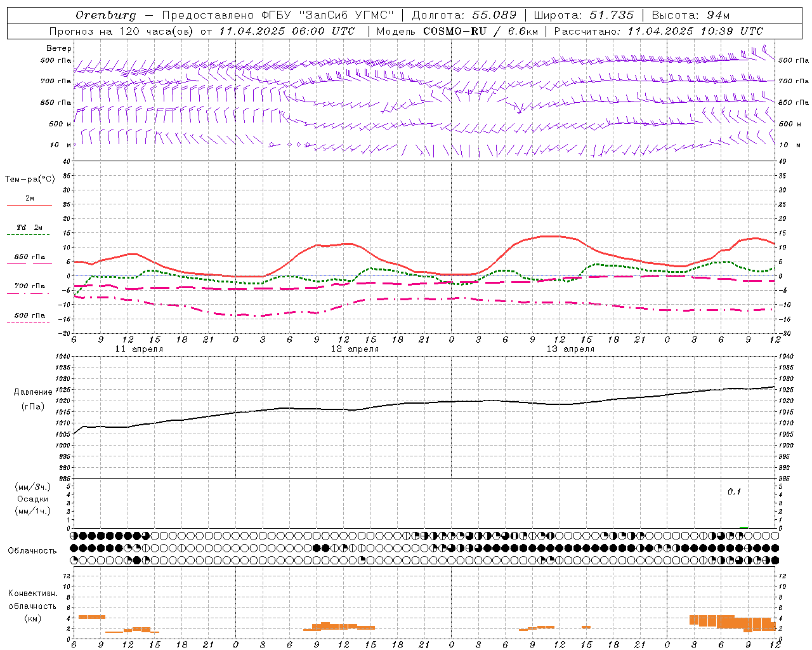The height and width of the screenshot is (650, 812).
Task: Select the 'Долгота: 55.089' header value
Action: (464, 15)
